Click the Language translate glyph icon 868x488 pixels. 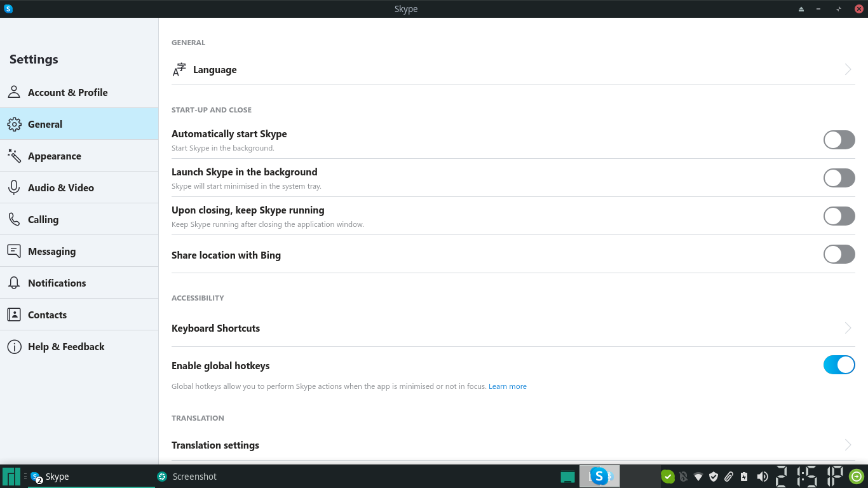(179, 70)
